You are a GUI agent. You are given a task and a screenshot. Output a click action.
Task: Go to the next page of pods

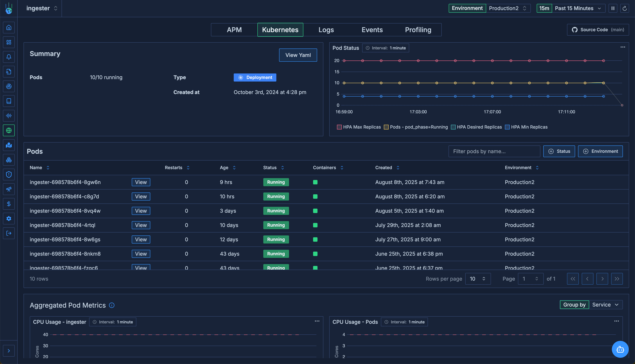(602, 279)
